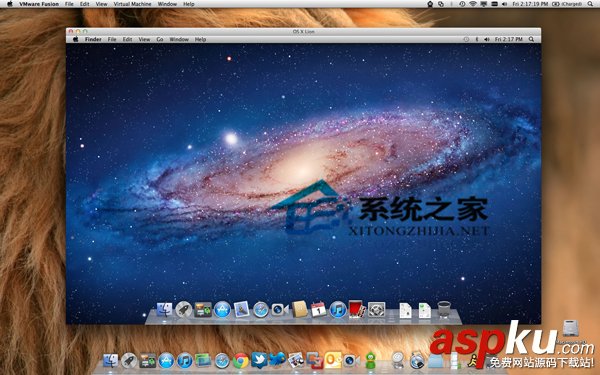The image size is (600, 375).
Task: Open host View menu in top bar
Action: click(101, 4)
